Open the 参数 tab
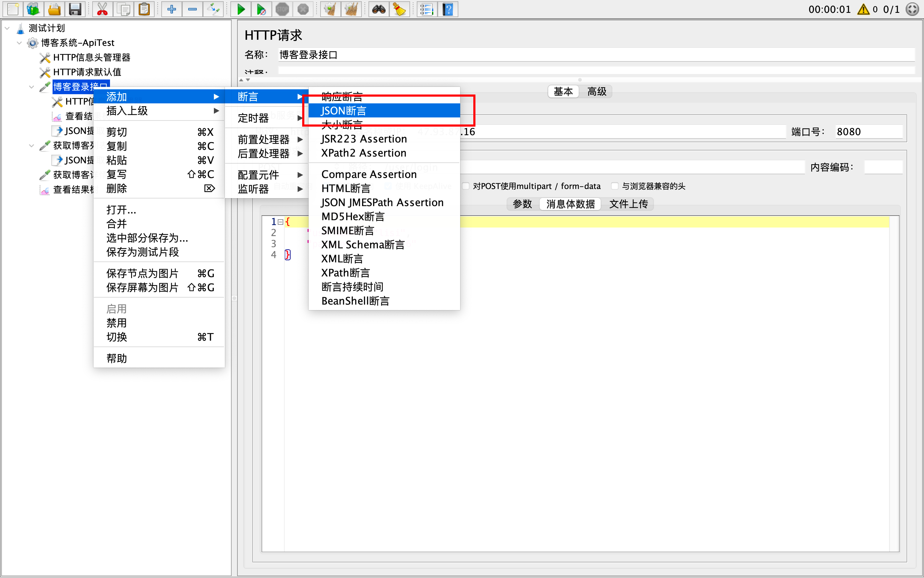 [523, 204]
